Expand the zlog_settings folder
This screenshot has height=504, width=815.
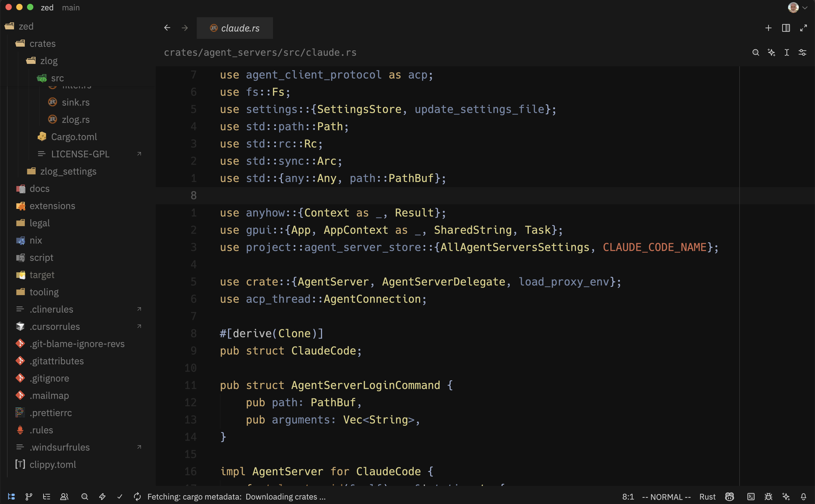(78, 171)
